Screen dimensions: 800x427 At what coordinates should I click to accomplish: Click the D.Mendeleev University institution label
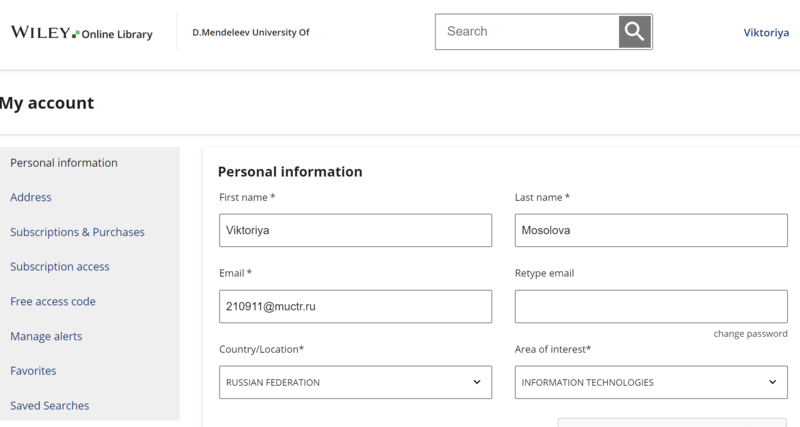pyautogui.click(x=251, y=32)
